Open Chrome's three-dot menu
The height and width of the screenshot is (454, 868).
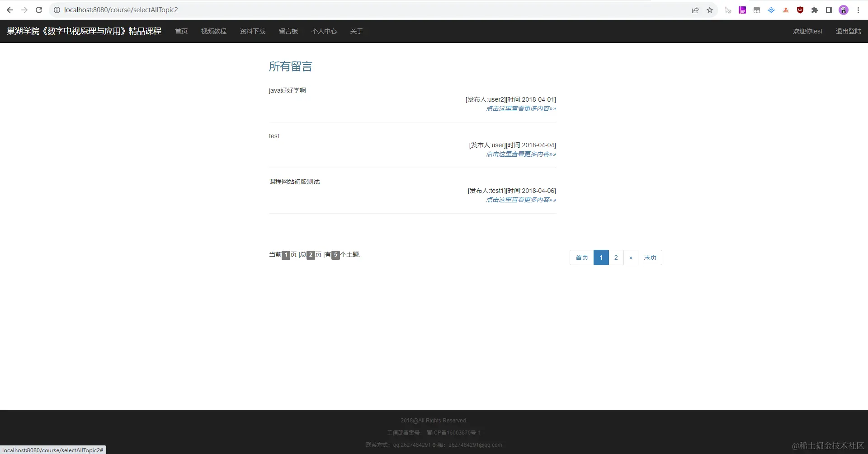859,9
